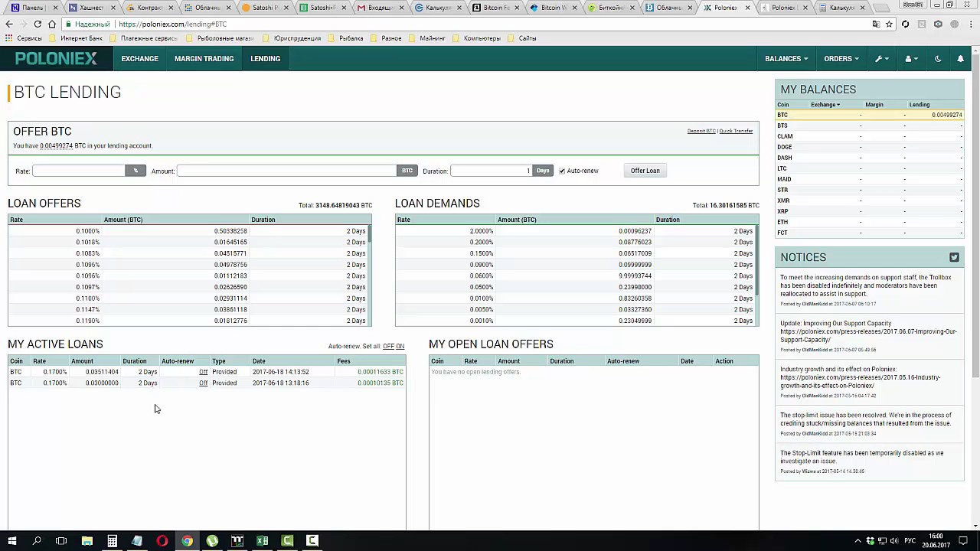Open uTorrent from the taskbar
Viewport: 980px width, 551px height.
pos(212,541)
